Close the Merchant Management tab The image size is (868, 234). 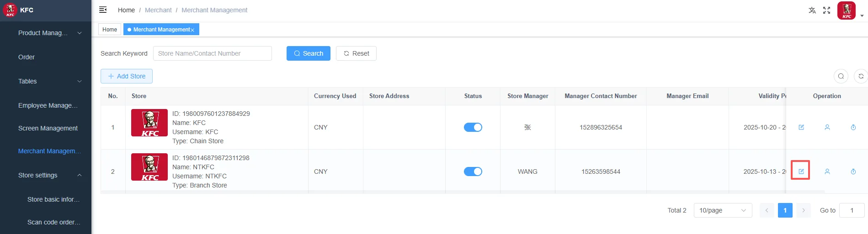pyautogui.click(x=192, y=30)
